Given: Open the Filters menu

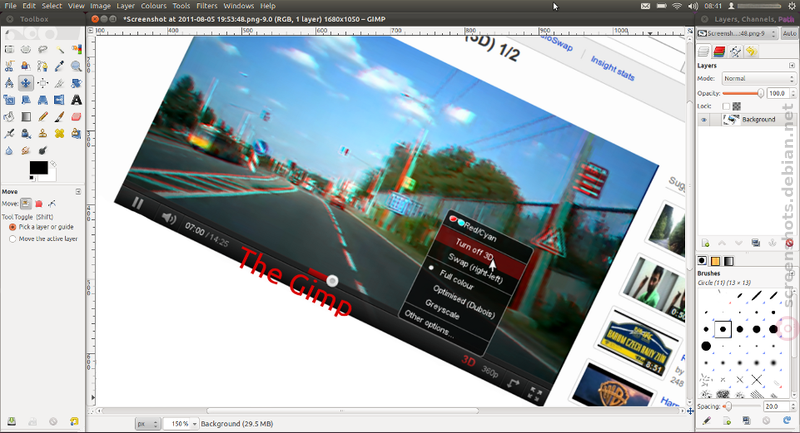Looking at the screenshot, I should [x=207, y=6].
